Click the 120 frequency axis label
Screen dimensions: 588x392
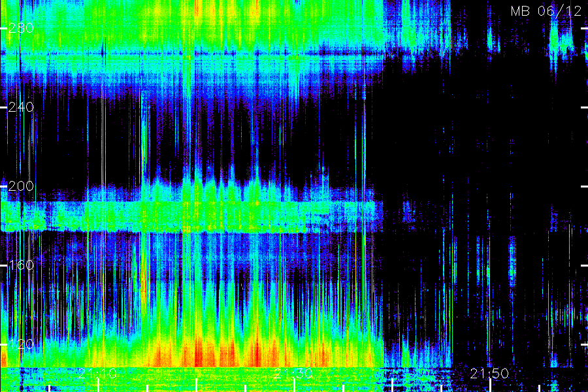pos(21,344)
